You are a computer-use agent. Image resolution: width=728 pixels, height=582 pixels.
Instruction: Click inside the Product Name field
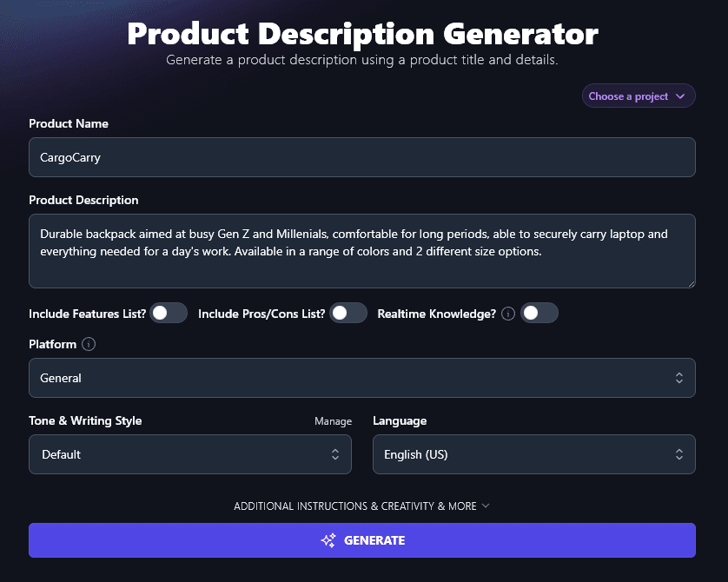[x=362, y=157]
